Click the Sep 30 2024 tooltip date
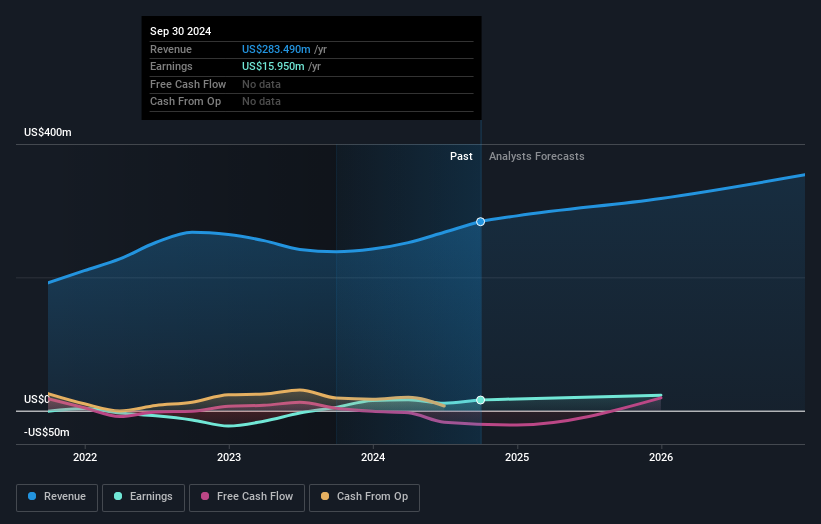Viewport: 821px width, 524px height. point(181,31)
